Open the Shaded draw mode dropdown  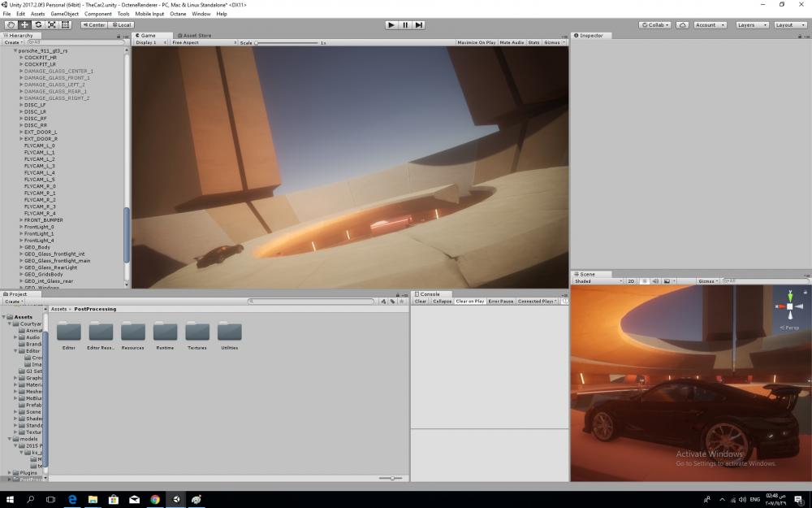click(597, 281)
